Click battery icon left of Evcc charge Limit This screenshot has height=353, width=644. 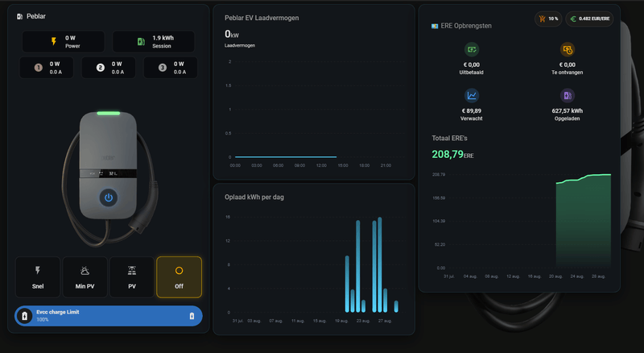25,316
